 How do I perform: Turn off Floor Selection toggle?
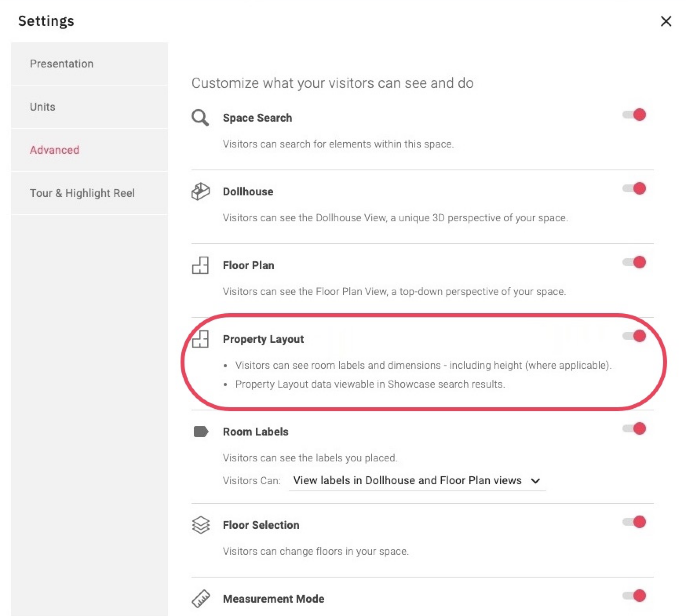pyautogui.click(x=635, y=522)
